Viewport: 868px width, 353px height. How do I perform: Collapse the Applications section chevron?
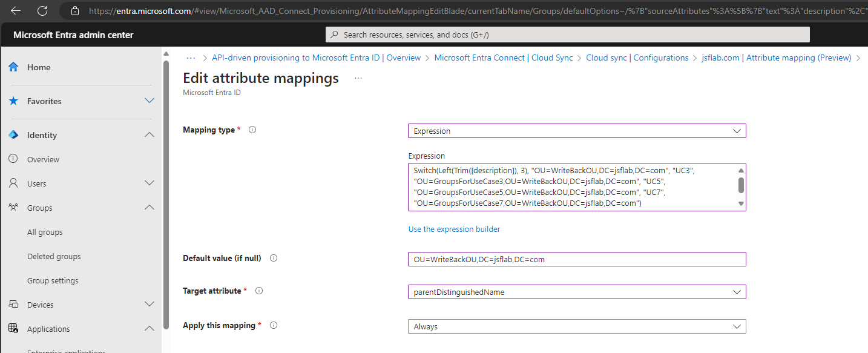click(x=150, y=329)
